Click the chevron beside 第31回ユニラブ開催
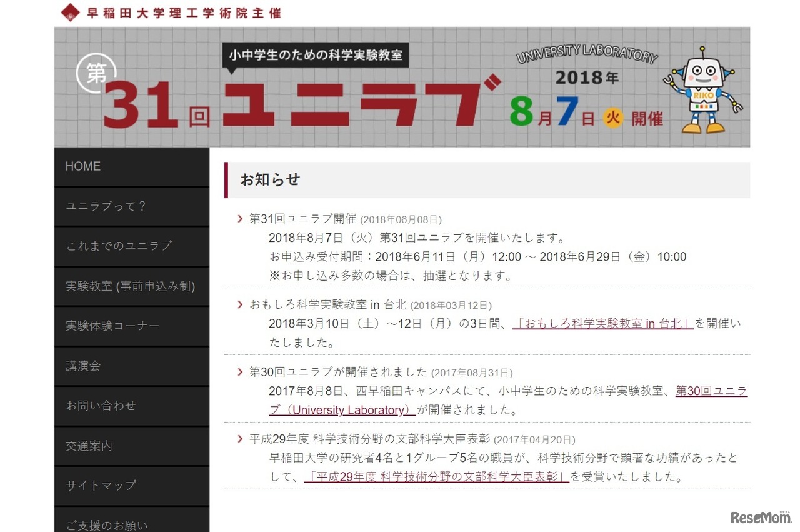This screenshot has height=532, width=800. tap(240, 219)
